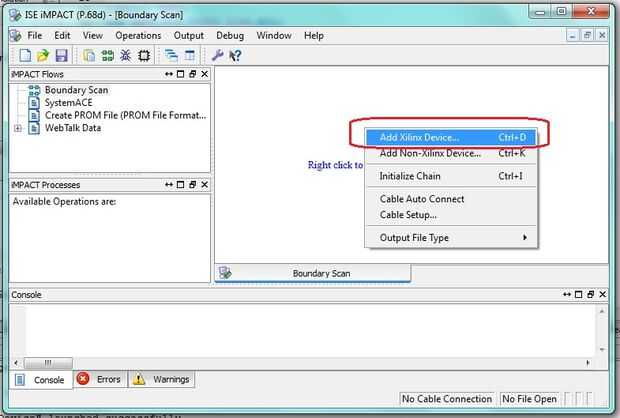
Task: Open the Output menu
Action: pyautogui.click(x=189, y=36)
